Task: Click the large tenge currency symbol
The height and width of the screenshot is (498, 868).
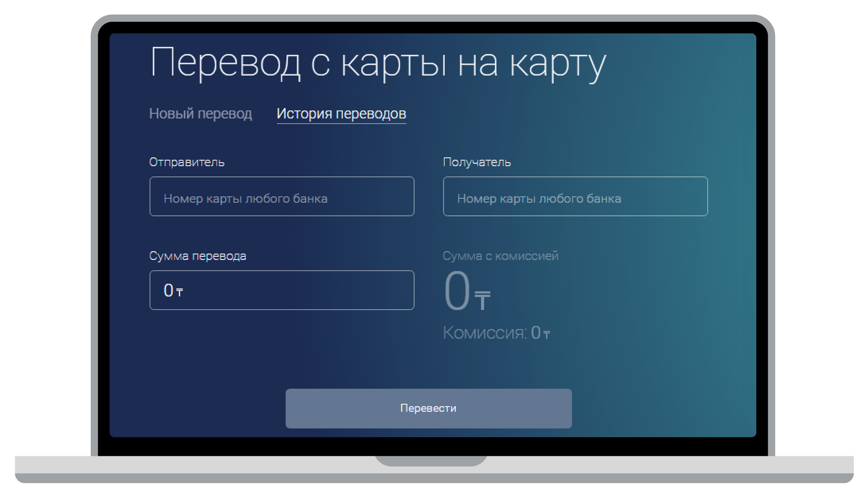Action: [482, 300]
